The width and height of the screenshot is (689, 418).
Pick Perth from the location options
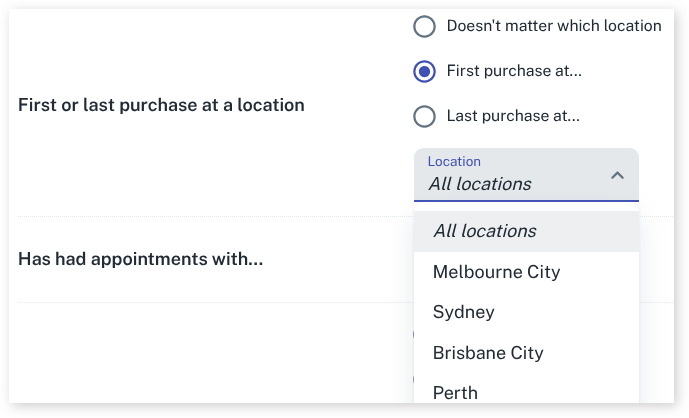(456, 392)
